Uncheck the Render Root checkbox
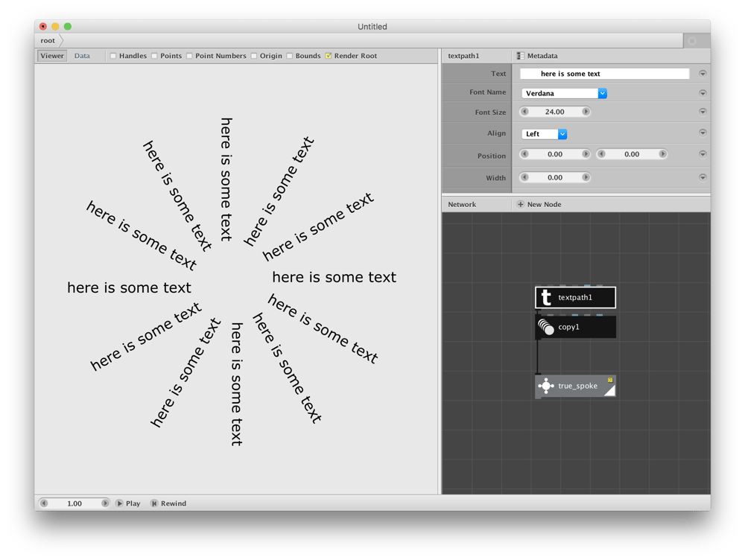Image resolution: width=745 pixels, height=560 pixels. 329,56
